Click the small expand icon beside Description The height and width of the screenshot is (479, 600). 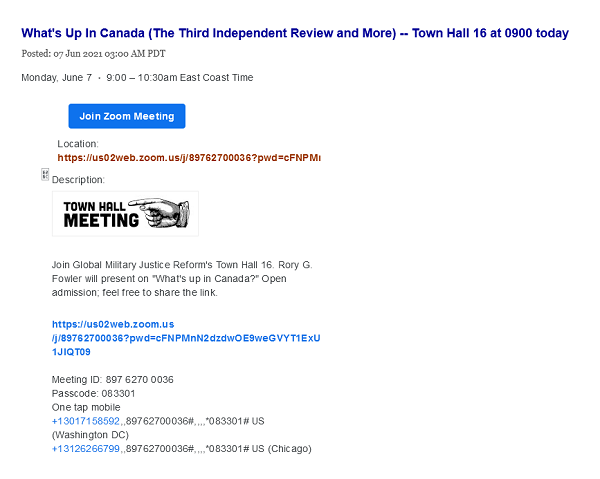pyautogui.click(x=45, y=175)
